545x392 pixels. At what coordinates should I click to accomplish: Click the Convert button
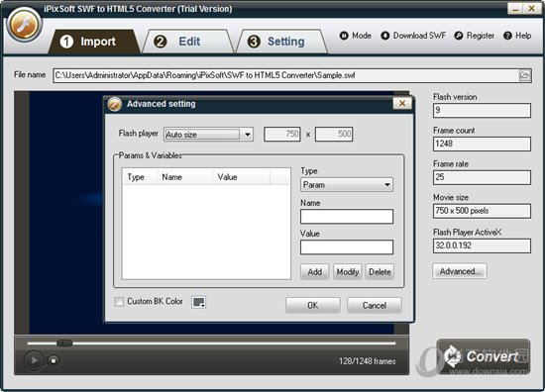484,356
